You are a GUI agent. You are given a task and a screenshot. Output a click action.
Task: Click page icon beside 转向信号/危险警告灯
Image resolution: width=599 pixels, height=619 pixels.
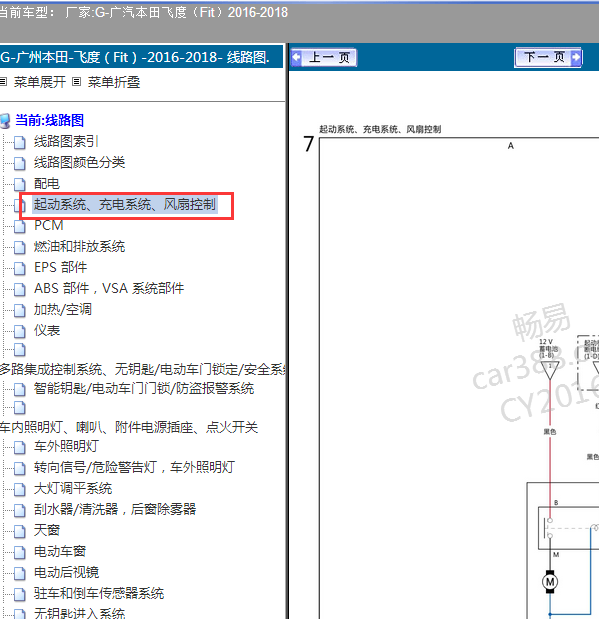tap(20, 468)
